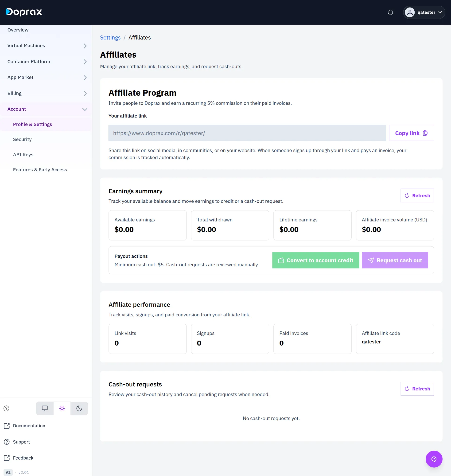Expand the App Market chevron
The height and width of the screenshot is (476, 451).
click(x=85, y=78)
